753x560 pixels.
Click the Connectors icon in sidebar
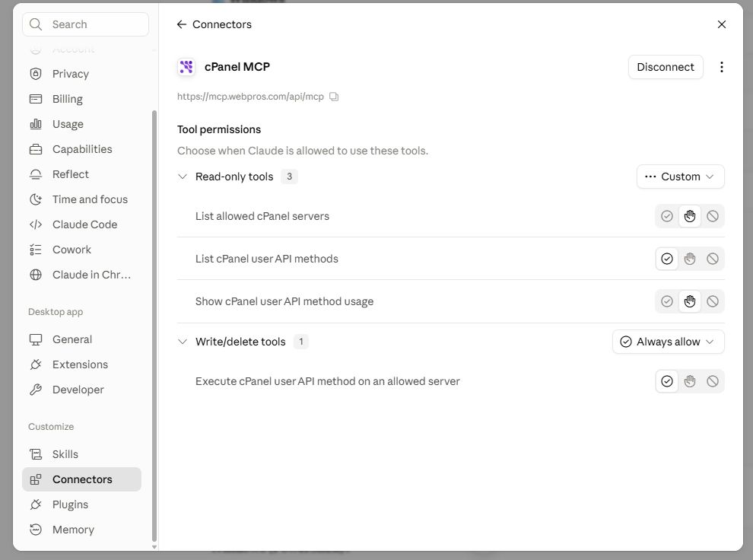coord(36,479)
